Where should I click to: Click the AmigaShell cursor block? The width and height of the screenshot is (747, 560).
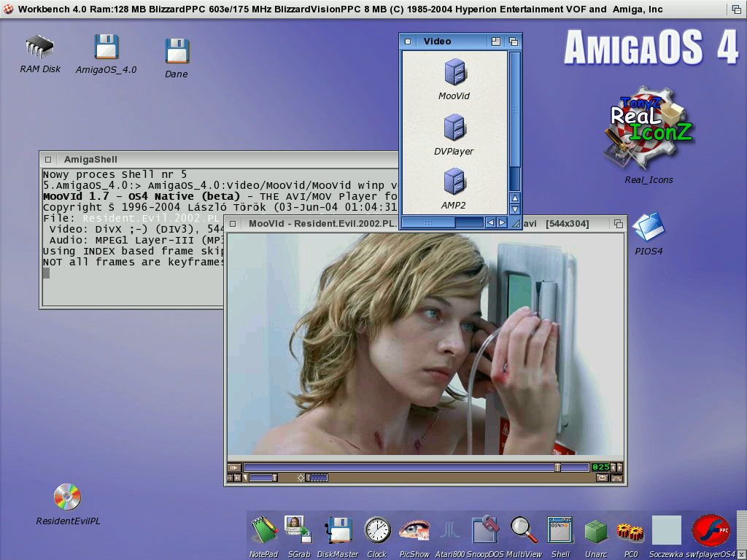(x=46, y=273)
